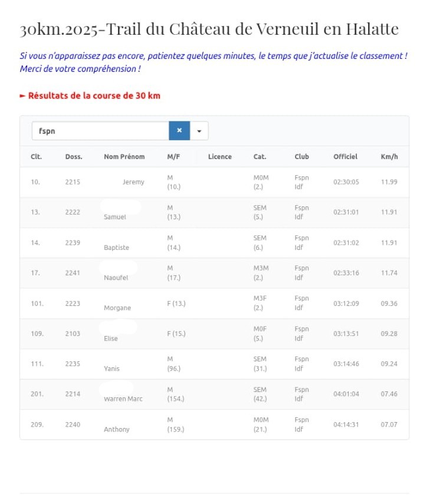433x504 pixels.
Task: Clear the fspn search with X button
Action: pos(179,131)
